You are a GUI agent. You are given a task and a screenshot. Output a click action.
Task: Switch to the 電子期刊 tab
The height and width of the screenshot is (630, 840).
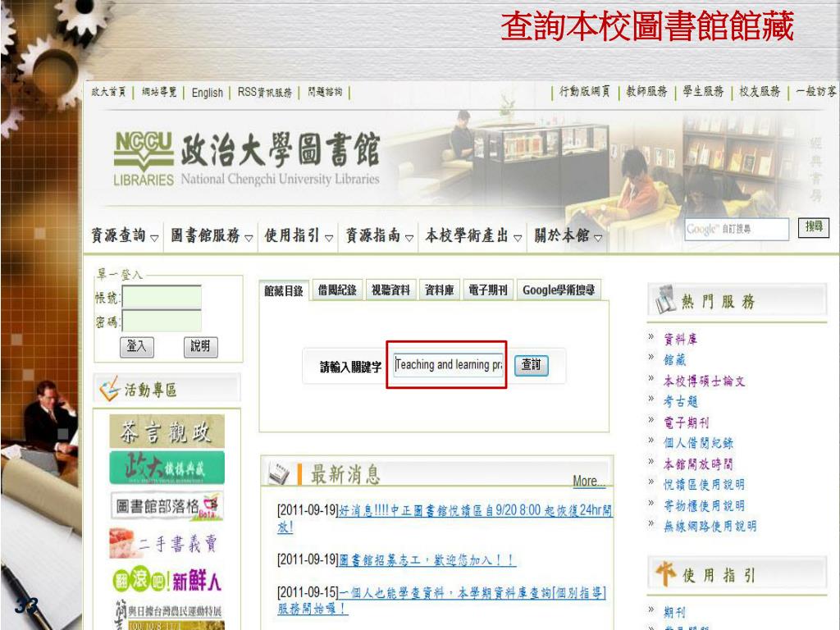pyautogui.click(x=487, y=290)
